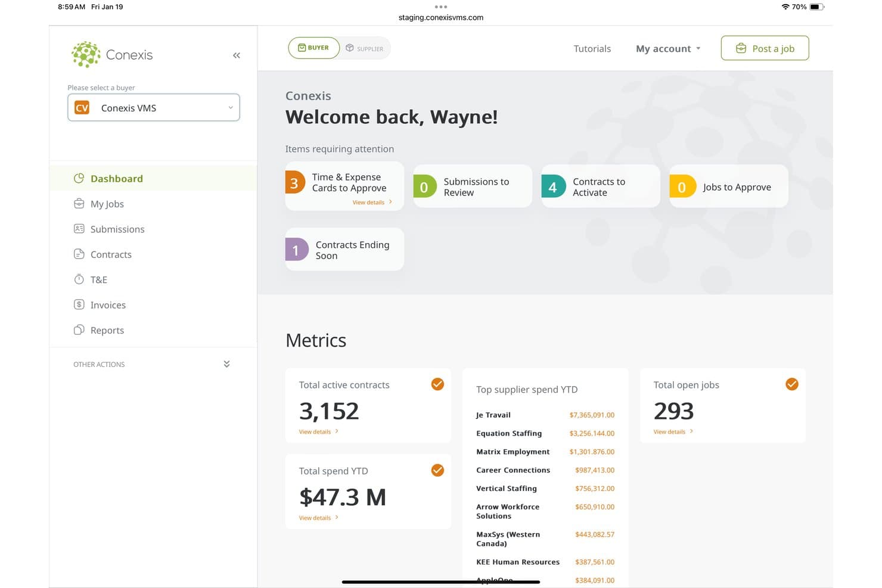This screenshot has height=588, width=882.
Task: Toggle the Total open jobs checkmark
Action: 792,384
